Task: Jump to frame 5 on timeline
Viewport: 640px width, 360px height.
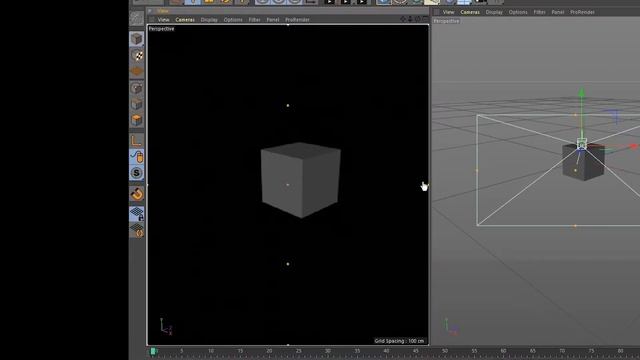Action: pyautogui.click(x=182, y=351)
